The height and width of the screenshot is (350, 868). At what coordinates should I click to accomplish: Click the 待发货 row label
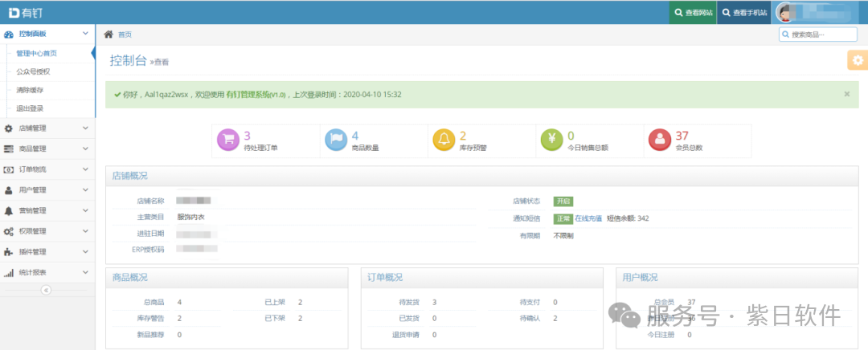click(409, 303)
